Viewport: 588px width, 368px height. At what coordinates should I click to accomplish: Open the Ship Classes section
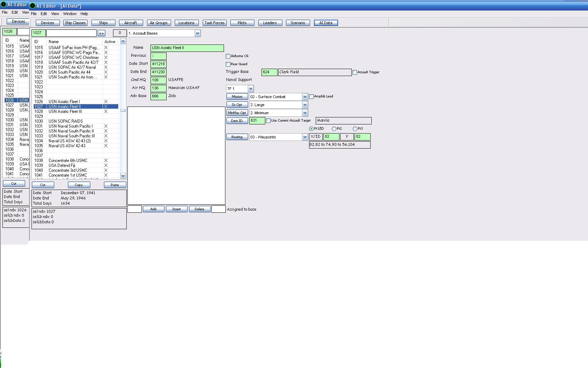point(75,23)
